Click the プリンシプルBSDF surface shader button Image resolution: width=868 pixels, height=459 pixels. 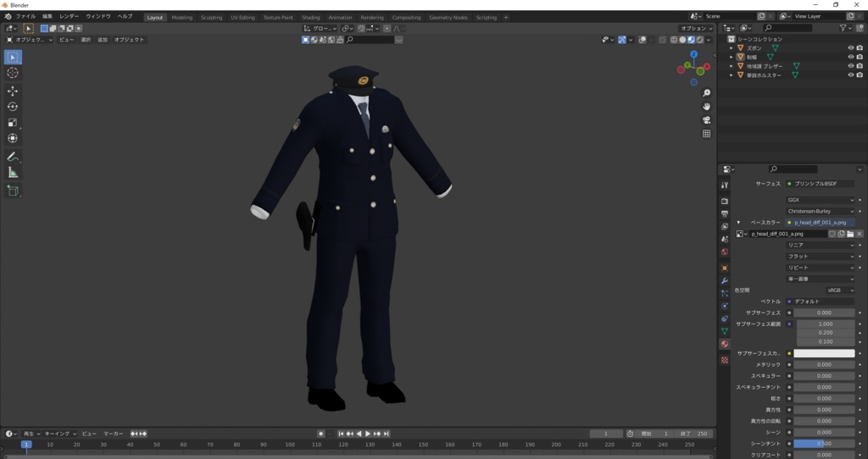click(x=820, y=184)
